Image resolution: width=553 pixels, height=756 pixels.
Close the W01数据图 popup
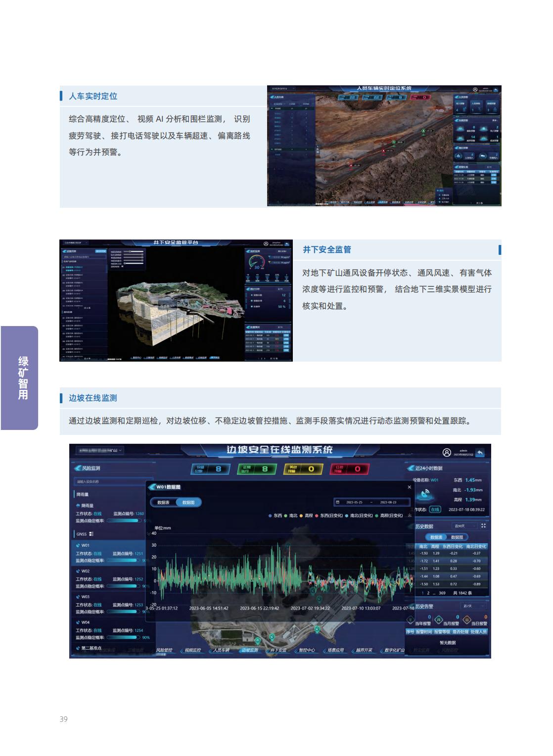coord(409,487)
